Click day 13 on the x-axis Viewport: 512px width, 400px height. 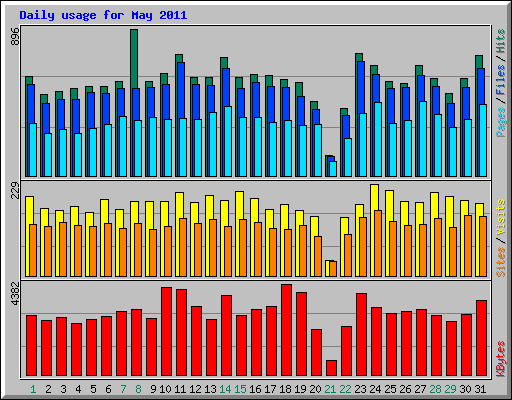click(x=210, y=389)
